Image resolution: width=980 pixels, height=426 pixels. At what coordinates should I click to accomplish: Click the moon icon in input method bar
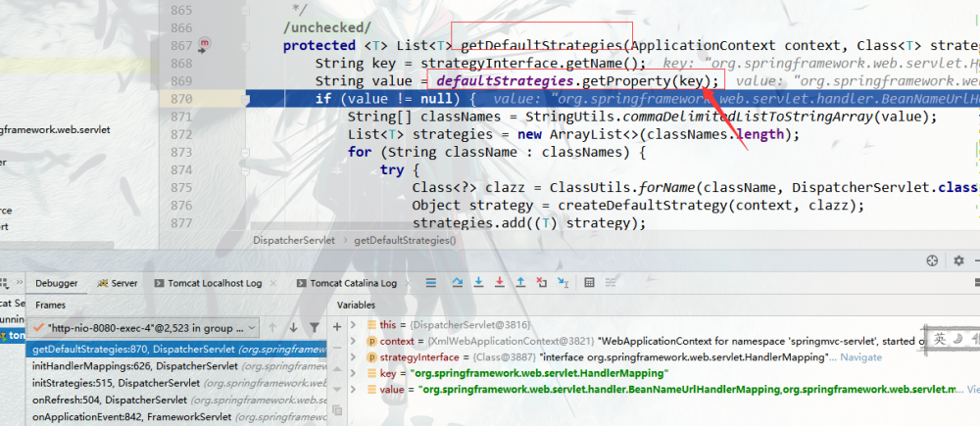click(956, 339)
